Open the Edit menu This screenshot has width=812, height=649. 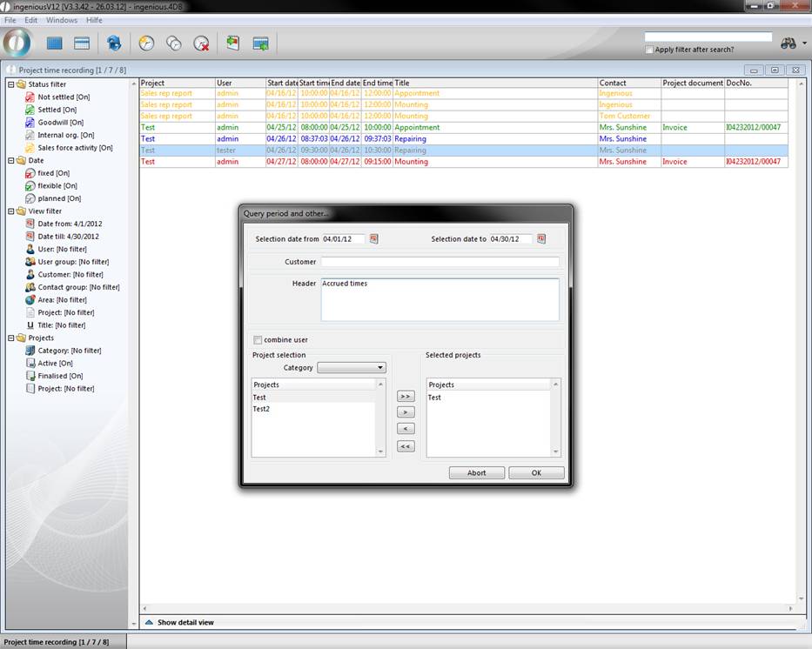[31, 20]
